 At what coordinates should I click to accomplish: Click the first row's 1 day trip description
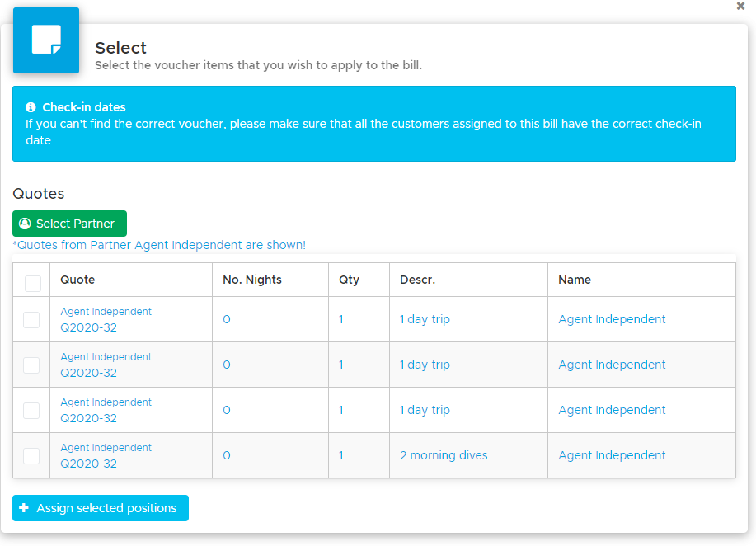(425, 319)
